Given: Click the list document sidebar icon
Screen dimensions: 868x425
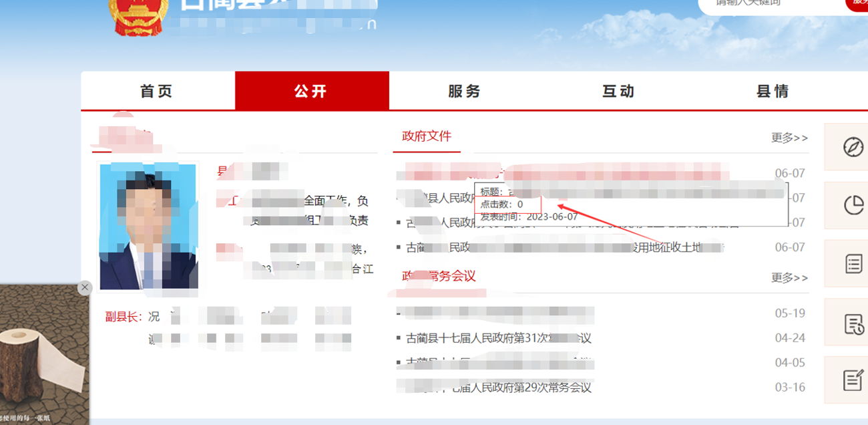Looking at the screenshot, I should (853, 263).
